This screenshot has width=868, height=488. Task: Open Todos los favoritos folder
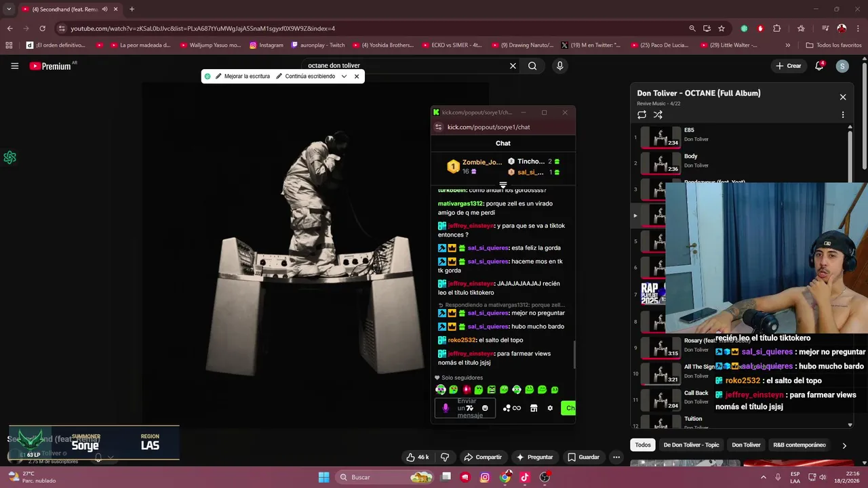833,45
